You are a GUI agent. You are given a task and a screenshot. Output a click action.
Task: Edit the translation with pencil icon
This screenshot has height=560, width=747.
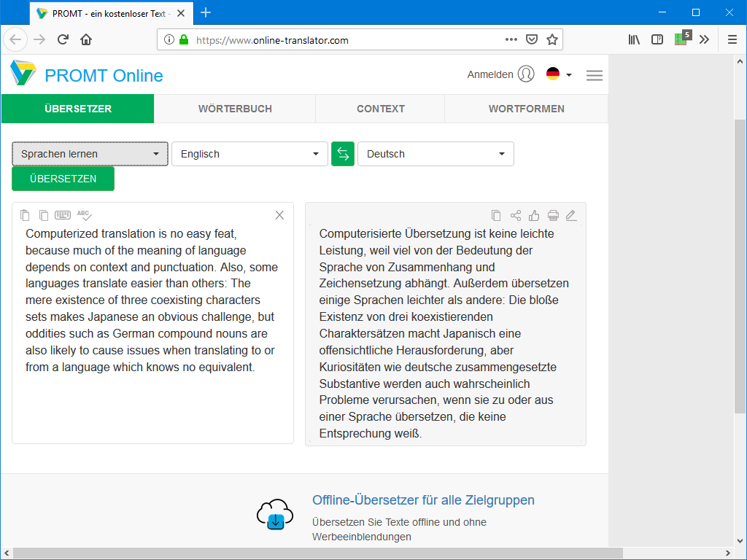tap(571, 216)
